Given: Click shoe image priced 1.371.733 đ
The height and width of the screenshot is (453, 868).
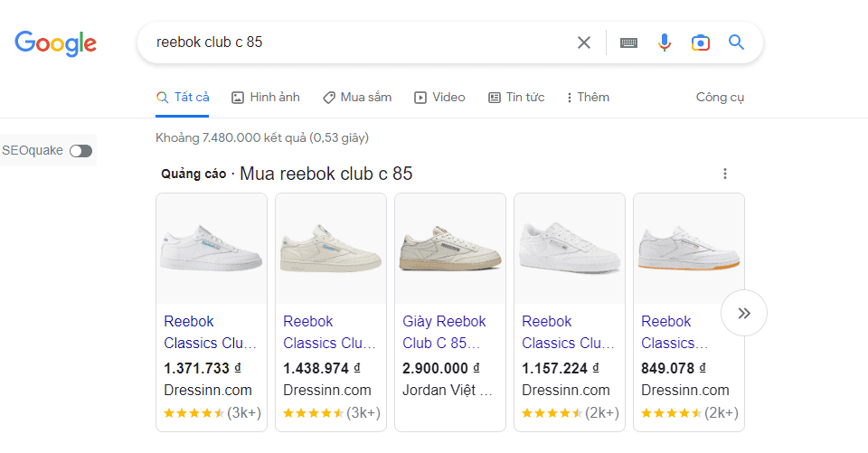Looking at the screenshot, I should point(212,249).
